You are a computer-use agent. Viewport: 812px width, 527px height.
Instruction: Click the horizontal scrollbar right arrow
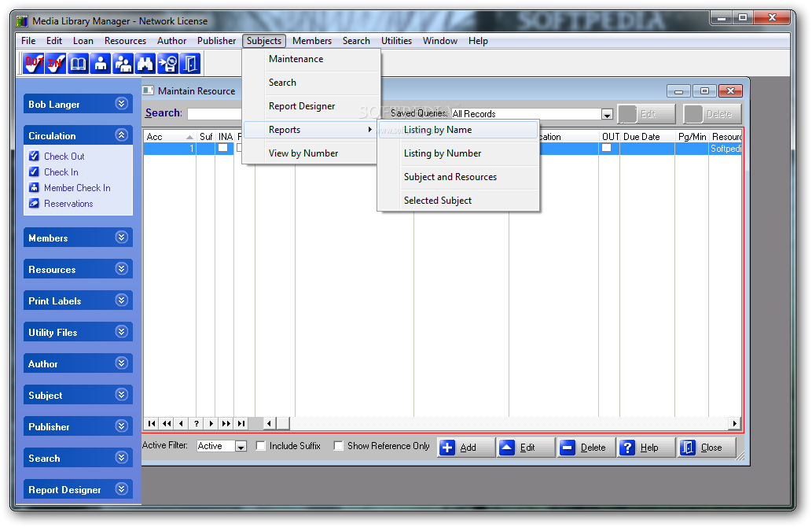(x=734, y=423)
